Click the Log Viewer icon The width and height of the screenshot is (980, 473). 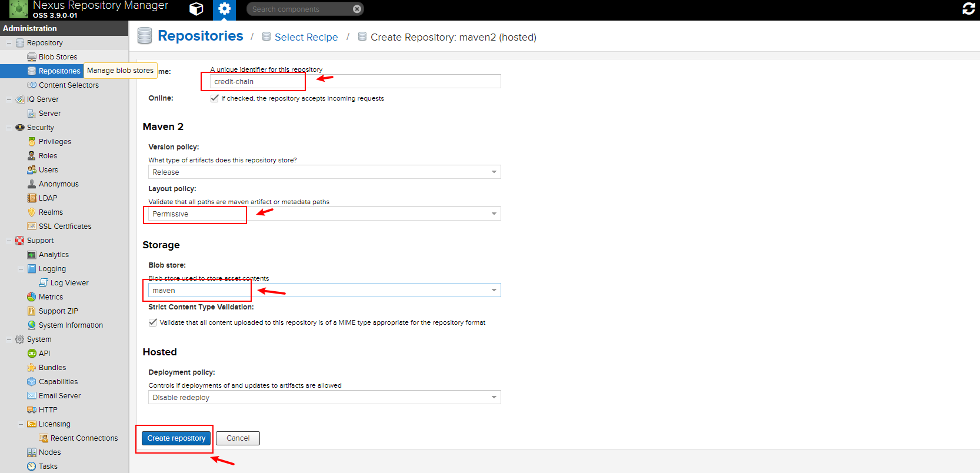(x=44, y=283)
